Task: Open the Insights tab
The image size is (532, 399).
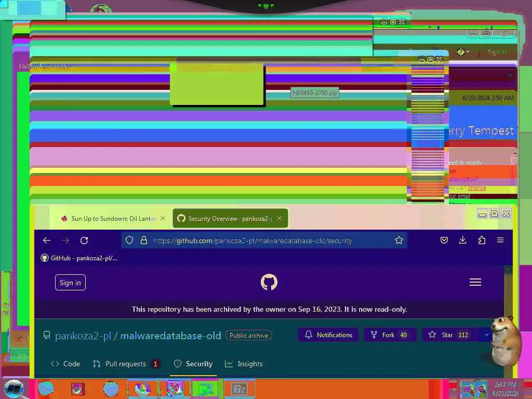Action: [x=244, y=364]
